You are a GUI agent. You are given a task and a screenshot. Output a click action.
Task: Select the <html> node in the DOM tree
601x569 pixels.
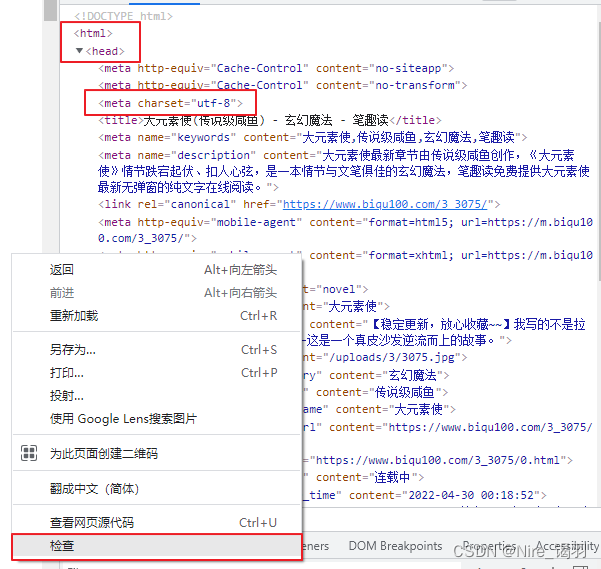[x=93, y=33]
